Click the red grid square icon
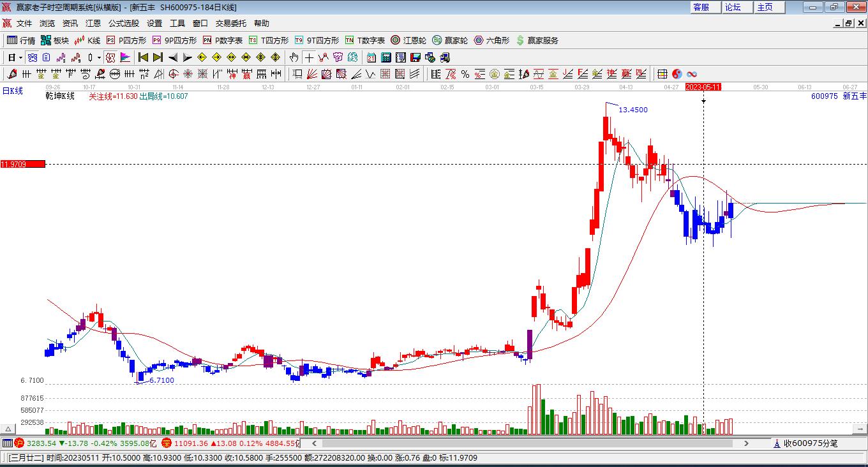Image resolution: width=868 pixels, height=467 pixels. [385, 74]
